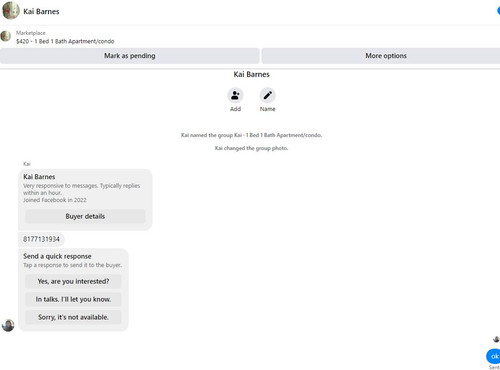Send quick response 'Sorry, it's not available.'

73,317
